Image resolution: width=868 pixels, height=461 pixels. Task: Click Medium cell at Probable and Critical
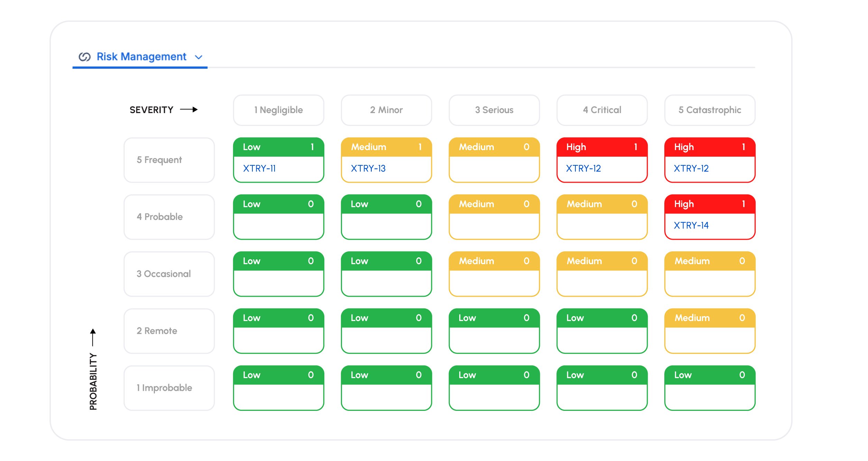click(x=602, y=217)
